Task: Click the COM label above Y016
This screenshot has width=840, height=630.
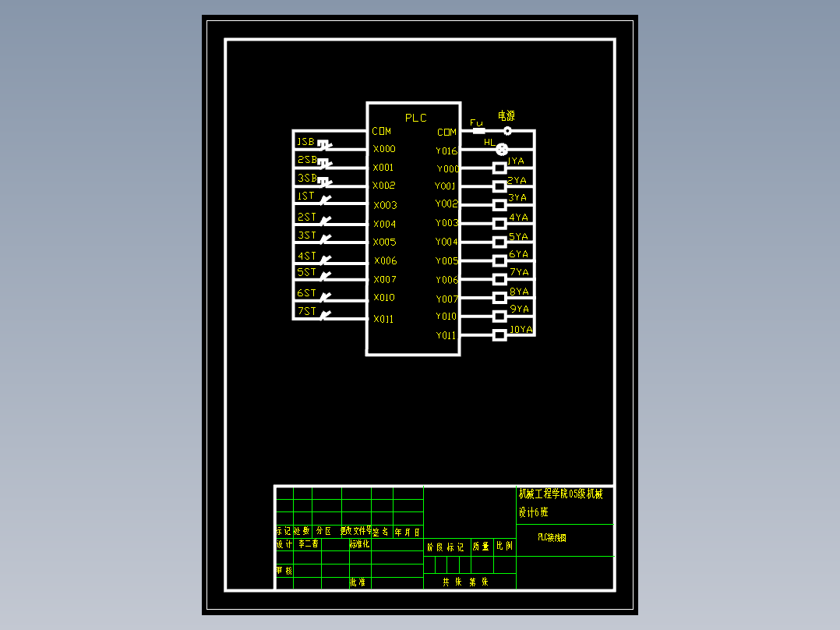Action: coord(446,133)
